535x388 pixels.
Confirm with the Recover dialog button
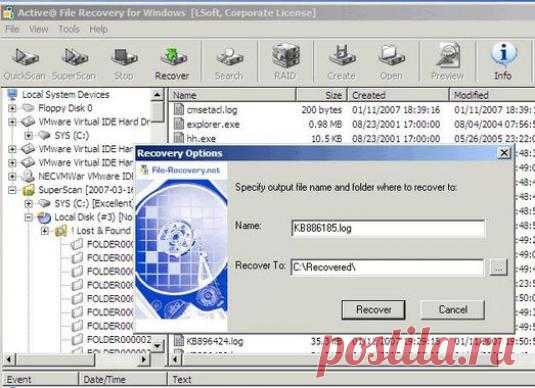374,310
